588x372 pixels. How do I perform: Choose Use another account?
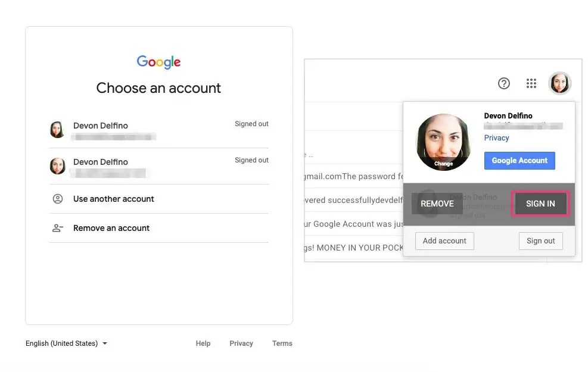pos(113,199)
